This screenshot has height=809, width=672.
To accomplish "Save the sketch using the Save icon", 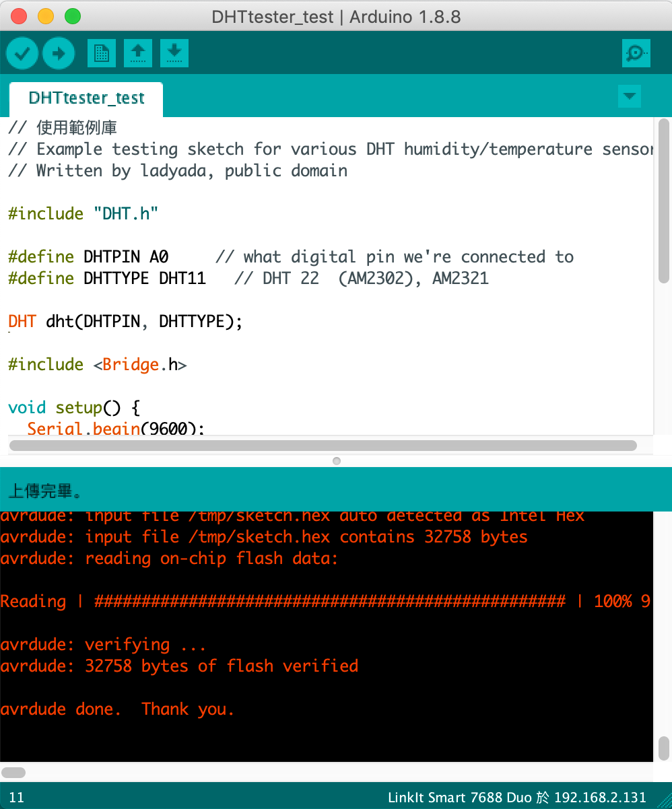I will [x=174, y=52].
